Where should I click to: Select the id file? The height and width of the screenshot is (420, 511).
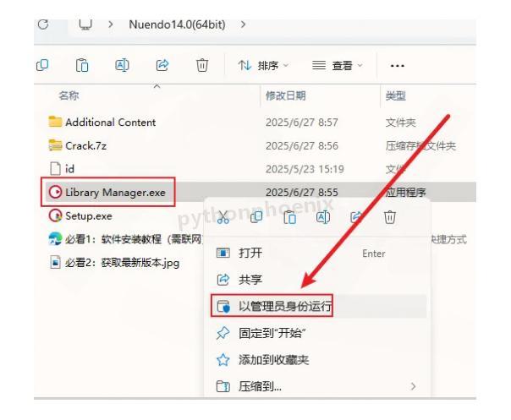[69, 169]
